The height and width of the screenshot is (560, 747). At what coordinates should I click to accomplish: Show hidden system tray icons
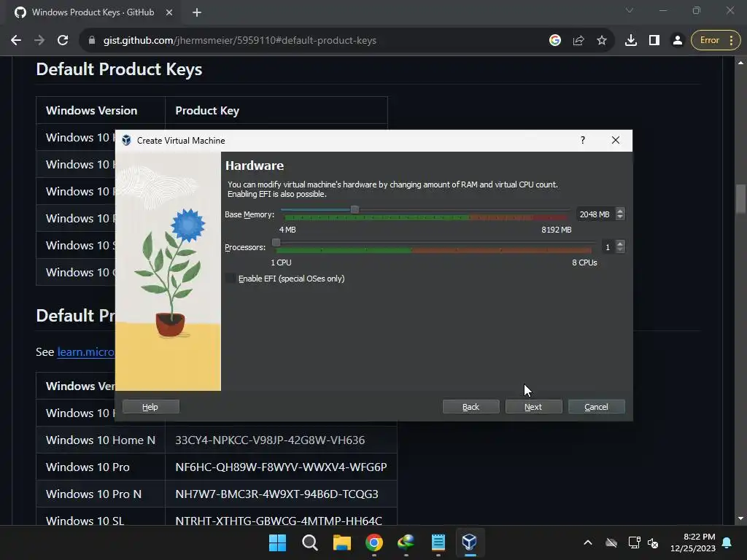[588, 542]
